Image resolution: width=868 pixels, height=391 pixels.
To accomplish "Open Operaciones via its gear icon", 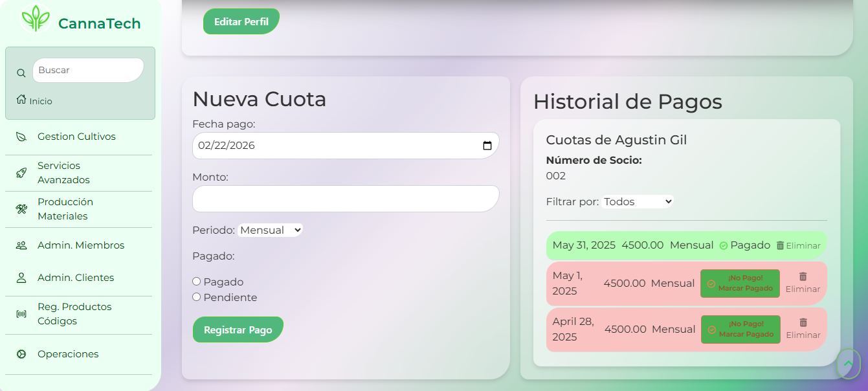I will (x=20, y=354).
